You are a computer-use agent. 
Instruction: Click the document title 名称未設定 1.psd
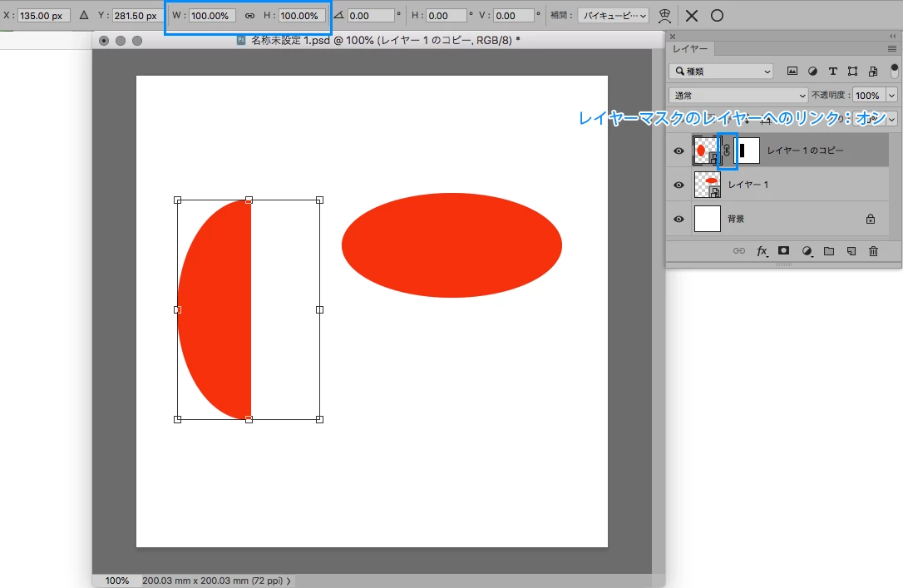click(290, 40)
